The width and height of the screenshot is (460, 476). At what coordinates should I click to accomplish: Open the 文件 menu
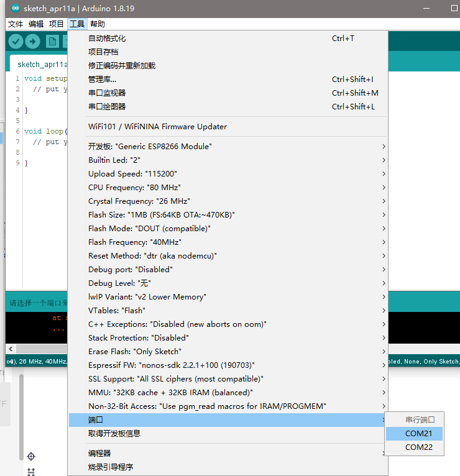(x=16, y=24)
